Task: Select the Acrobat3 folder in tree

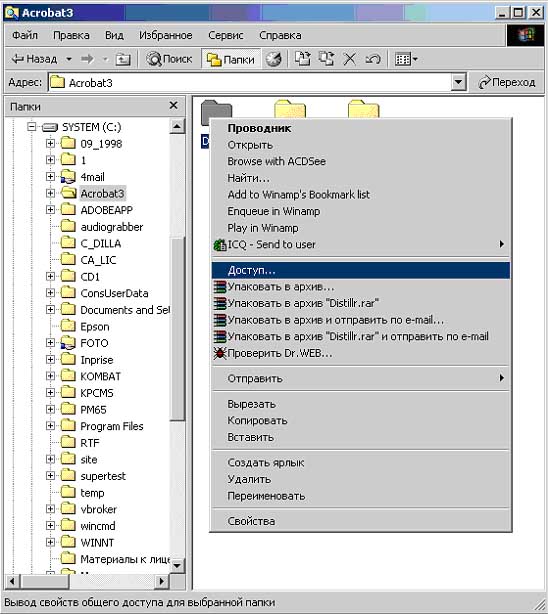Action: (103, 193)
